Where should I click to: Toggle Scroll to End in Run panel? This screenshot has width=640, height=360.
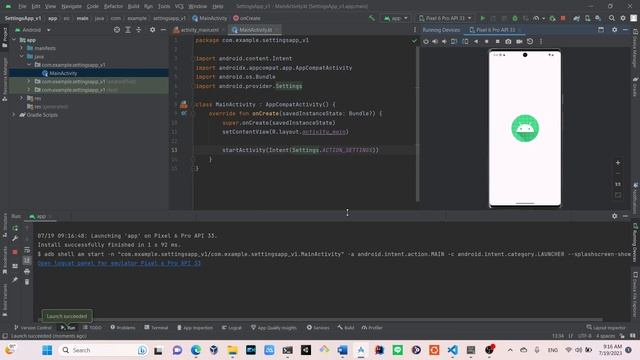coord(27,260)
